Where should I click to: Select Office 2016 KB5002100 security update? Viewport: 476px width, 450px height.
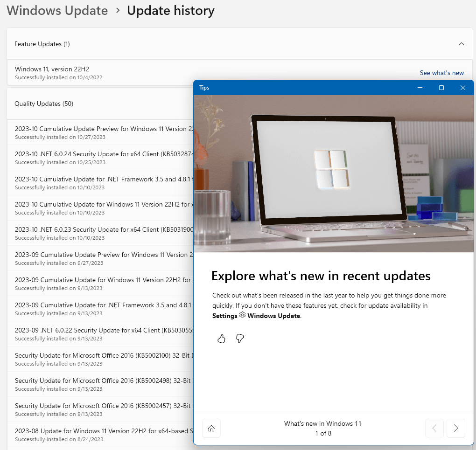100,359
